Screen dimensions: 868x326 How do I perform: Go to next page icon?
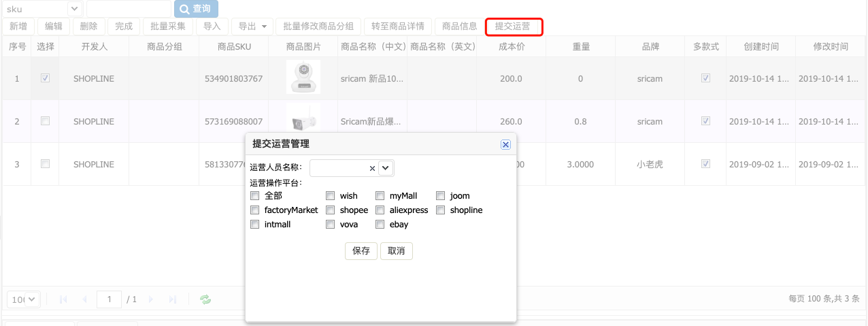coord(151,299)
